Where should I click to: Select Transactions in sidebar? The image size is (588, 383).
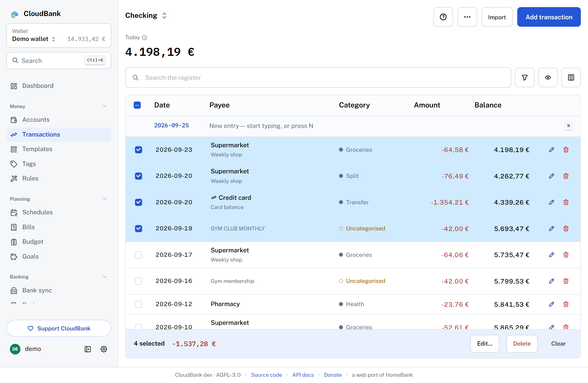[x=59, y=134]
